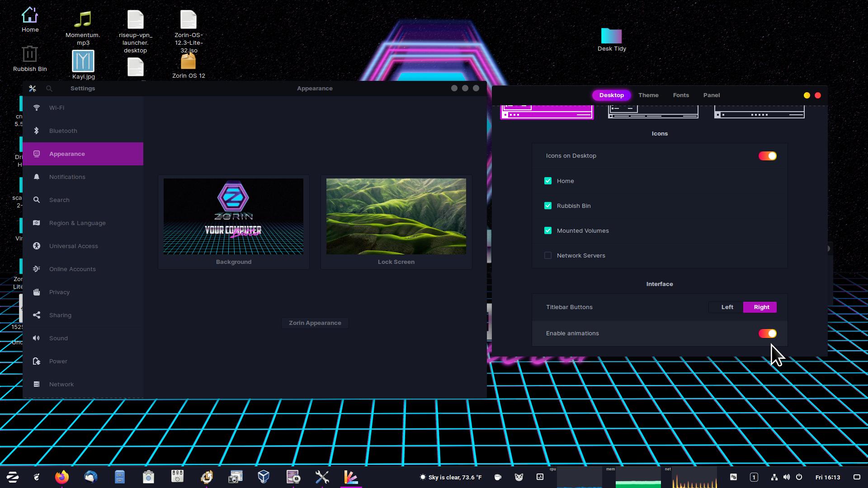The height and width of the screenshot is (488, 868).
Task: Open the Zorin start menu
Action: (x=13, y=477)
